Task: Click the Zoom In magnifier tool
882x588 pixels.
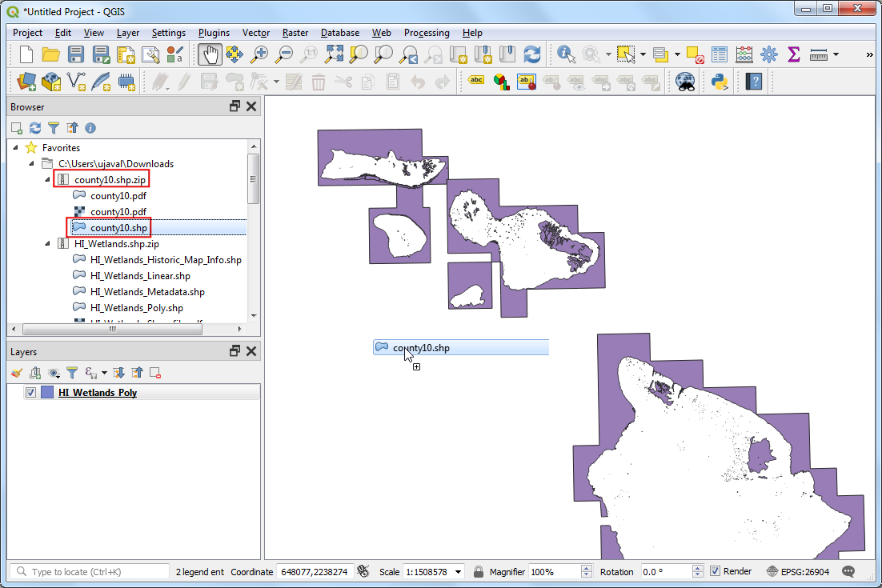Action: click(x=259, y=54)
